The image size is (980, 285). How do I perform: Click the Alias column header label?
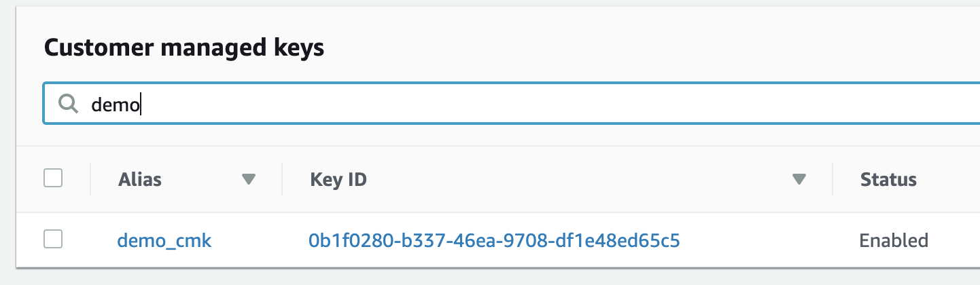(140, 179)
